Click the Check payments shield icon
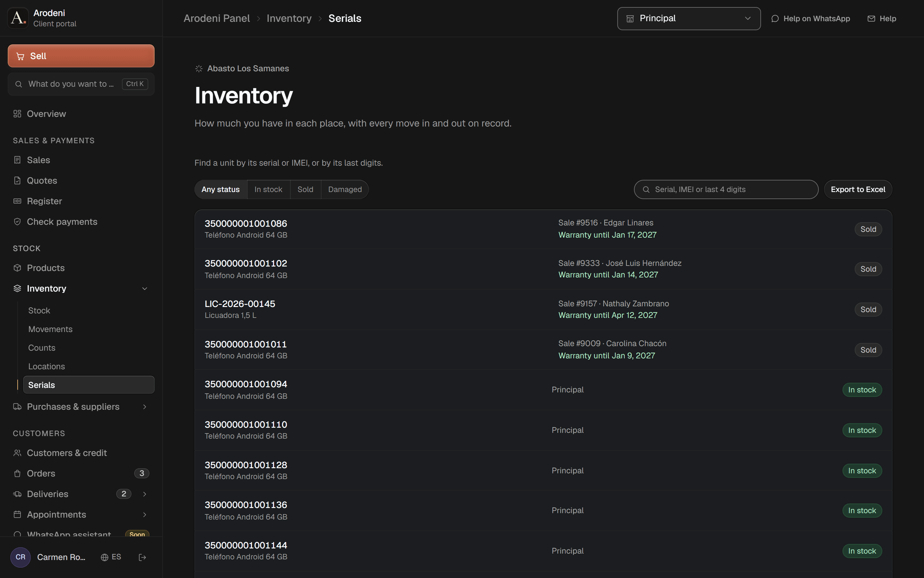This screenshot has width=924, height=578. (x=17, y=222)
